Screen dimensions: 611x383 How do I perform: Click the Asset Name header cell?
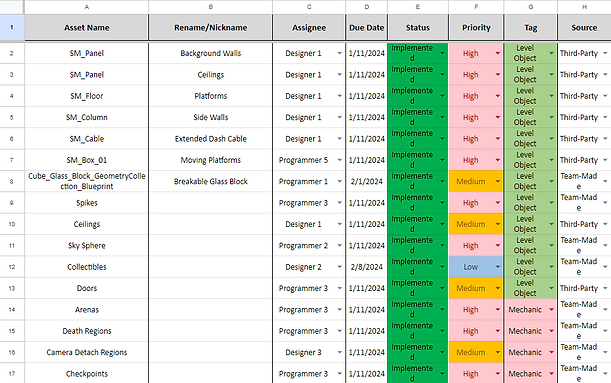coord(87,28)
